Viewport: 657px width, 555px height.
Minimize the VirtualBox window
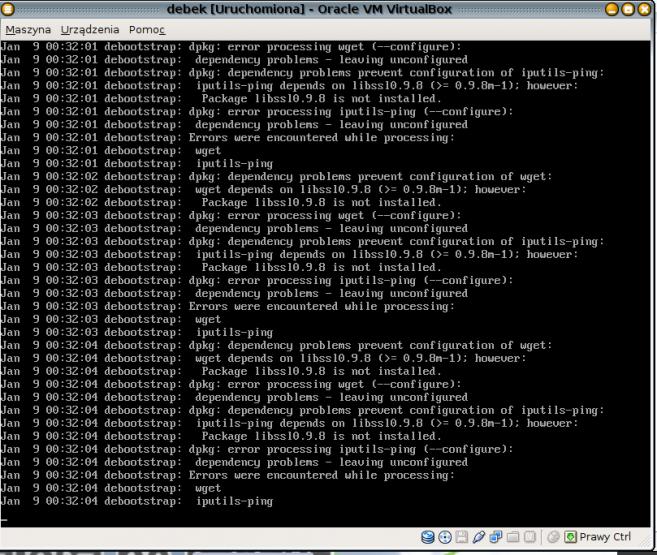(612, 9)
